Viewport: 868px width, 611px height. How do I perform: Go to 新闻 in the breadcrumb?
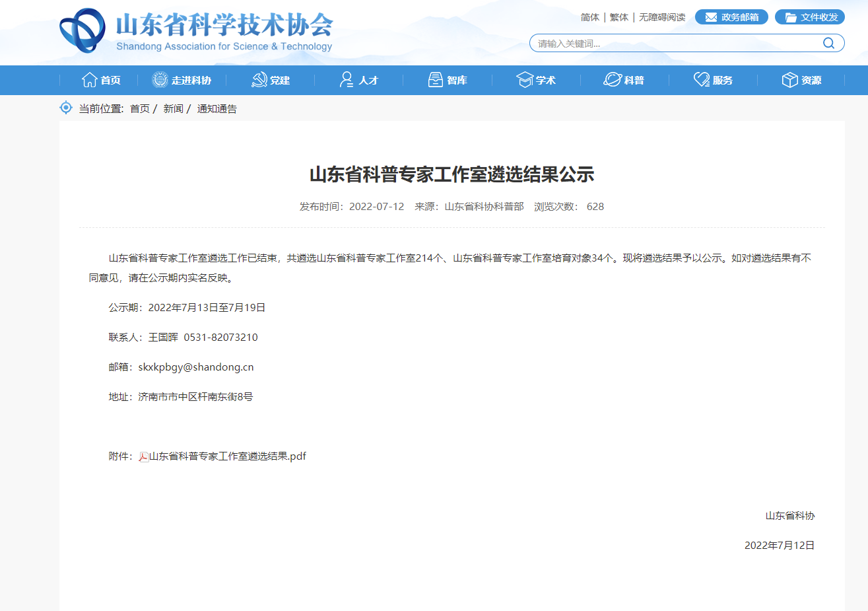click(x=173, y=109)
